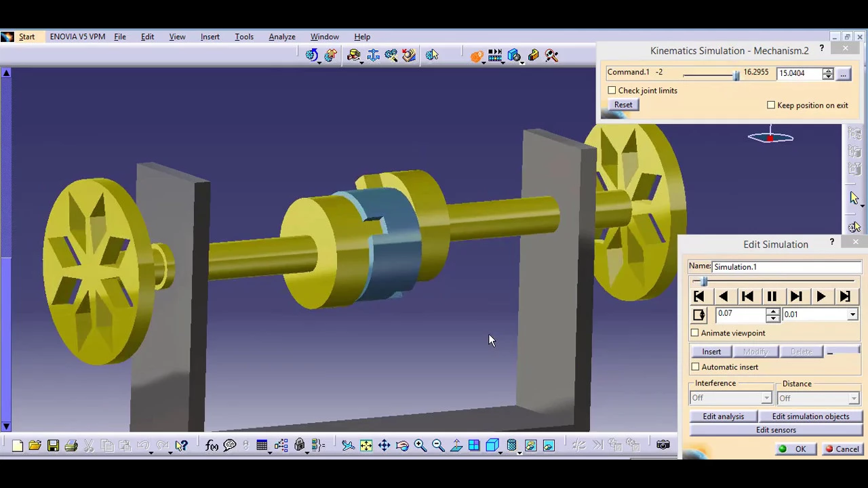This screenshot has height=488, width=868.
Task: Click the What's This help cursor icon
Action: coord(181,445)
